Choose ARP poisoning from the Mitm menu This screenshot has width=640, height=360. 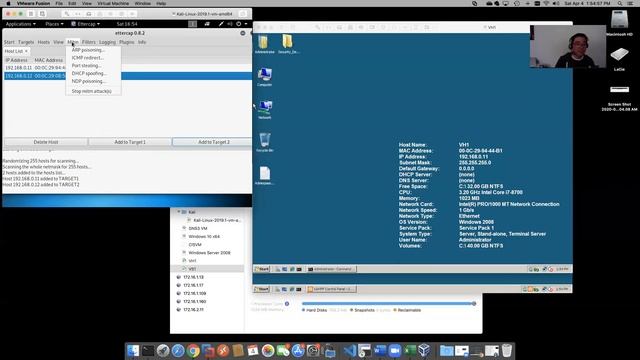pos(88,50)
